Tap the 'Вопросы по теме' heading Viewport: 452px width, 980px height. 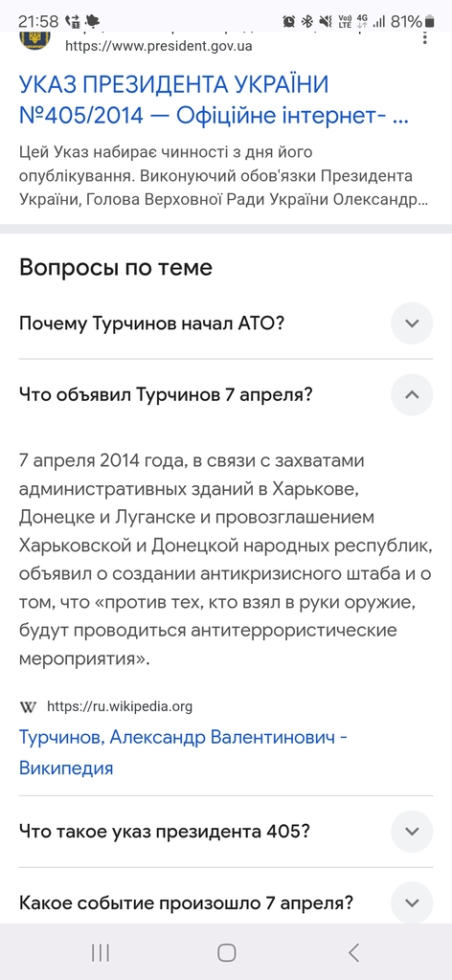[116, 268]
